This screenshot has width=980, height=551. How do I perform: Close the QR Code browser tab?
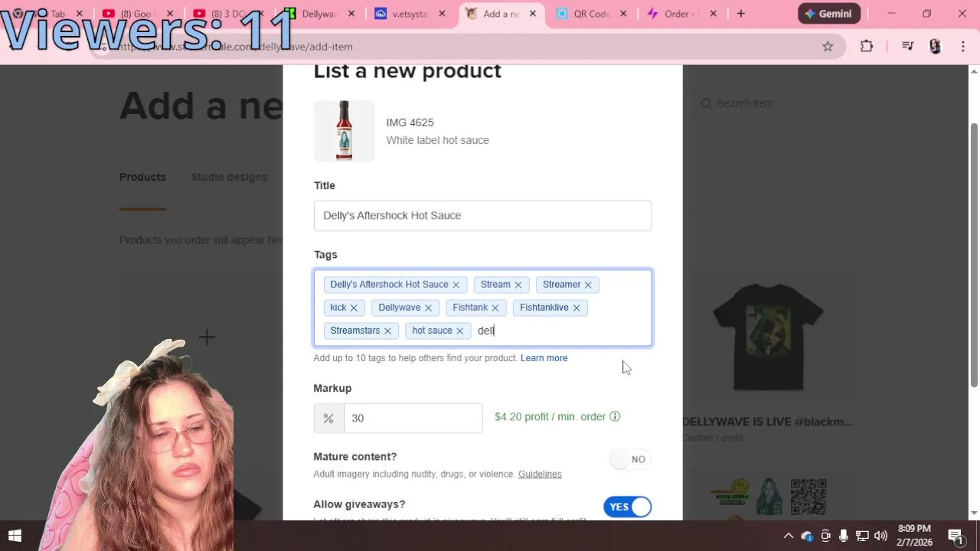point(623,14)
